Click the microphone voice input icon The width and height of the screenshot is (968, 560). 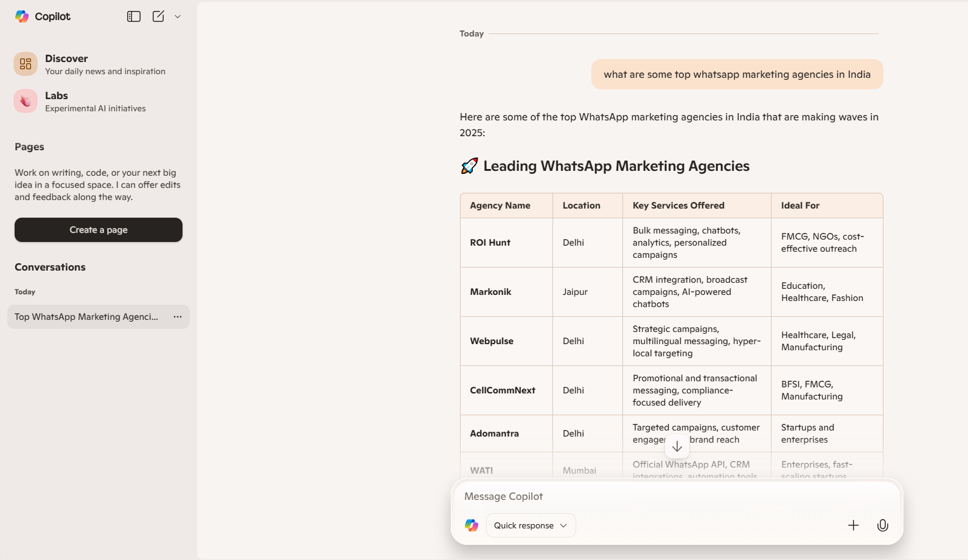(883, 525)
